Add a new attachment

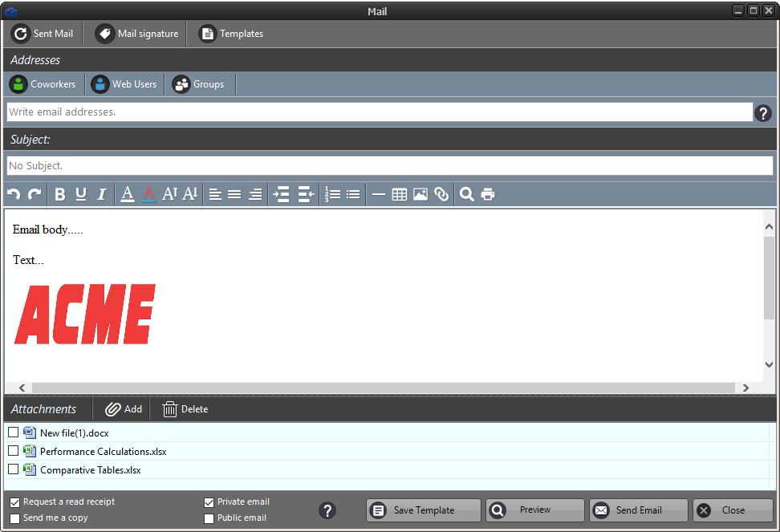(124, 409)
